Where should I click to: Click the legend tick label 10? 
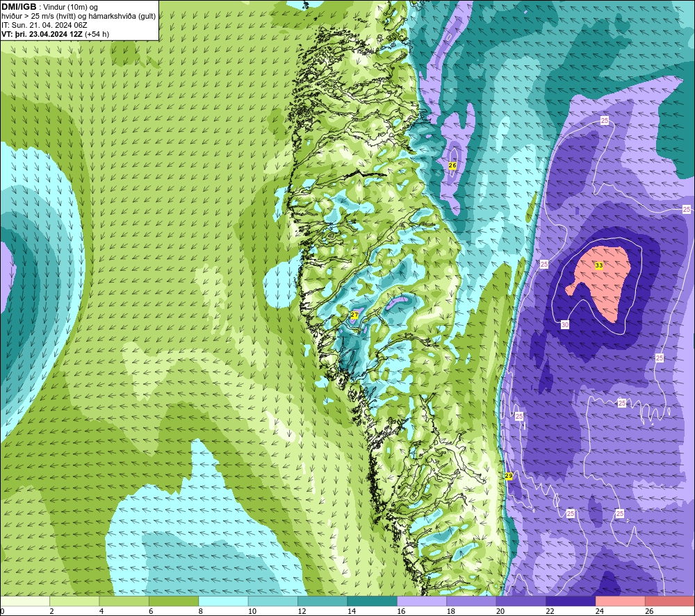tap(252, 611)
